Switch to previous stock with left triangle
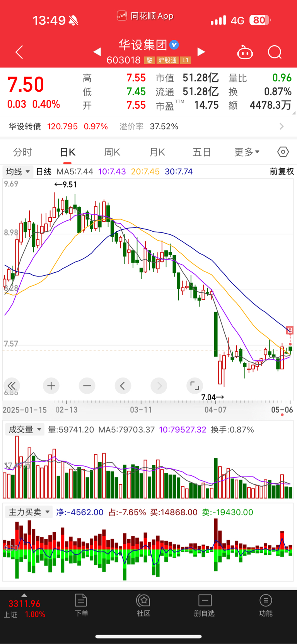Viewport: 297px width, 644px height. tap(97, 52)
